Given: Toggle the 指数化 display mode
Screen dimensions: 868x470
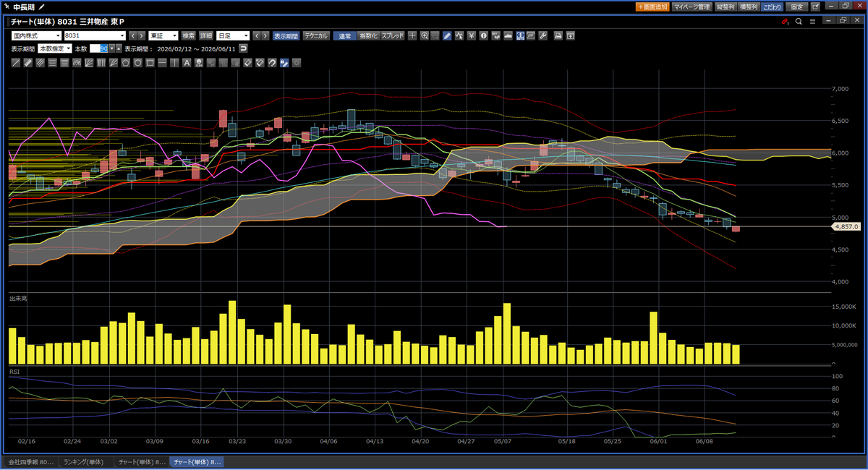Looking at the screenshot, I should click(369, 35).
